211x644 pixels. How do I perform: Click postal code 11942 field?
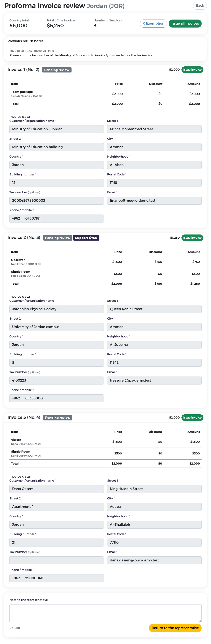click(x=154, y=362)
